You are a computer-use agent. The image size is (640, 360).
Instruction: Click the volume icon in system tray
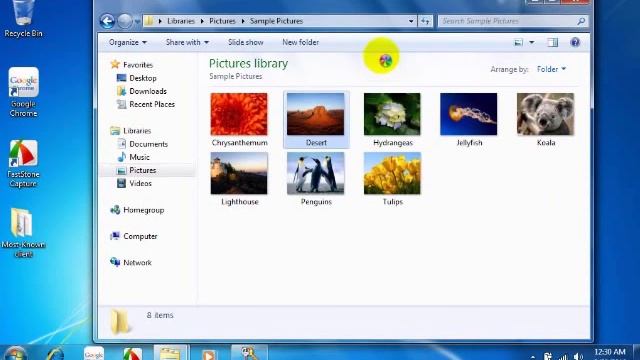tap(578, 357)
